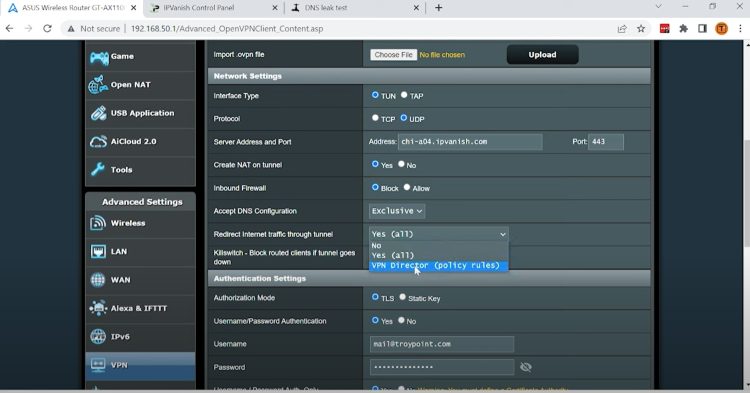The width and height of the screenshot is (750, 393).
Task: Open the AiCloud 2.0 cloud icon
Action: [x=99, y=142]
